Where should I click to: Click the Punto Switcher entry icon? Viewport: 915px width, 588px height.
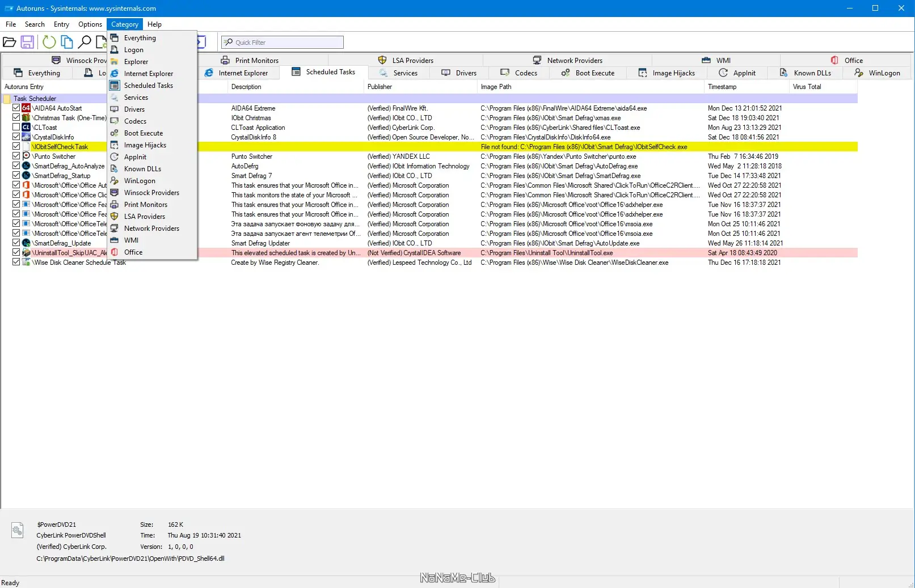(x=26, y=156)
